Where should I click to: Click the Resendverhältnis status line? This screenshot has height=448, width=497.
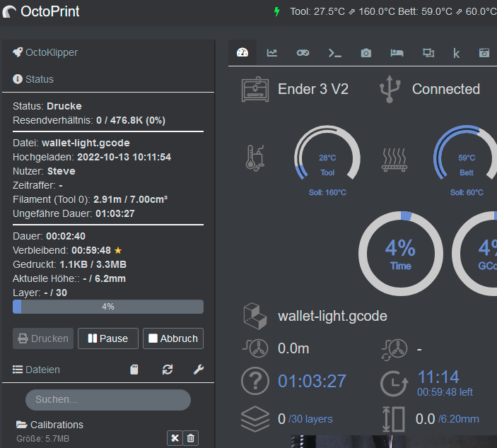click(89, 120)
